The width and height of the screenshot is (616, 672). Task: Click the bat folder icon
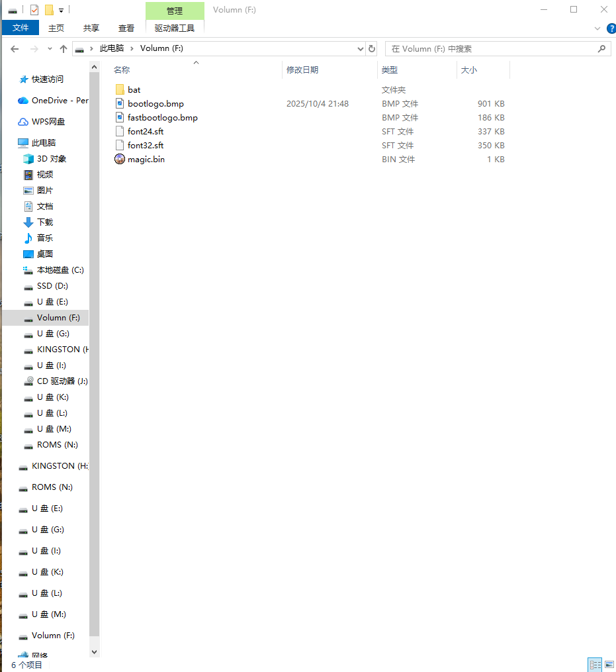(x=120, y=89)
